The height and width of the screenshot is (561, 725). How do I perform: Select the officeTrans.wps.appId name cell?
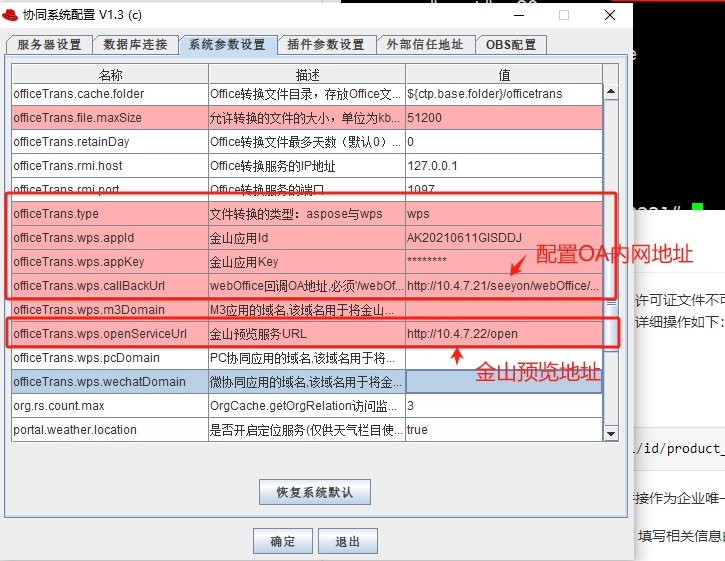coord(110,238)
